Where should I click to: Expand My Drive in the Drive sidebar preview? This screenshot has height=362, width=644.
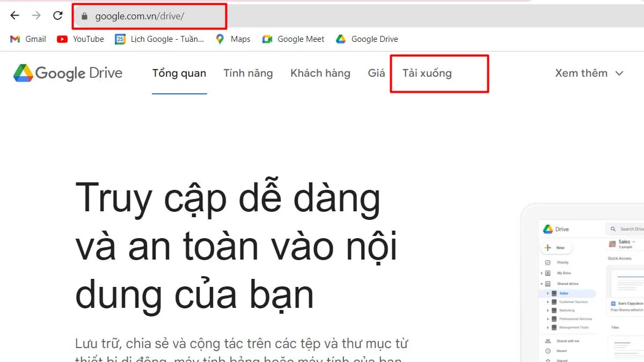pos(540,273)
